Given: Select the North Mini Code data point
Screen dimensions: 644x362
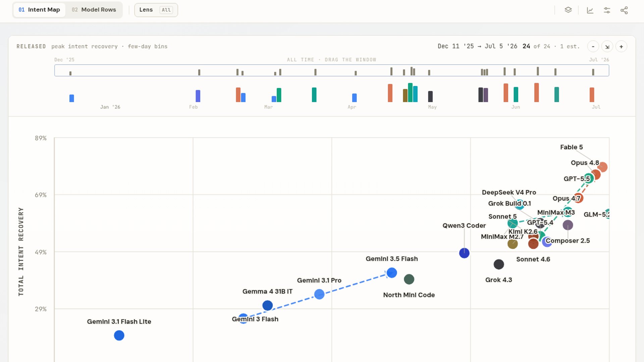Looking at the screenshot, I should point(409,279).
